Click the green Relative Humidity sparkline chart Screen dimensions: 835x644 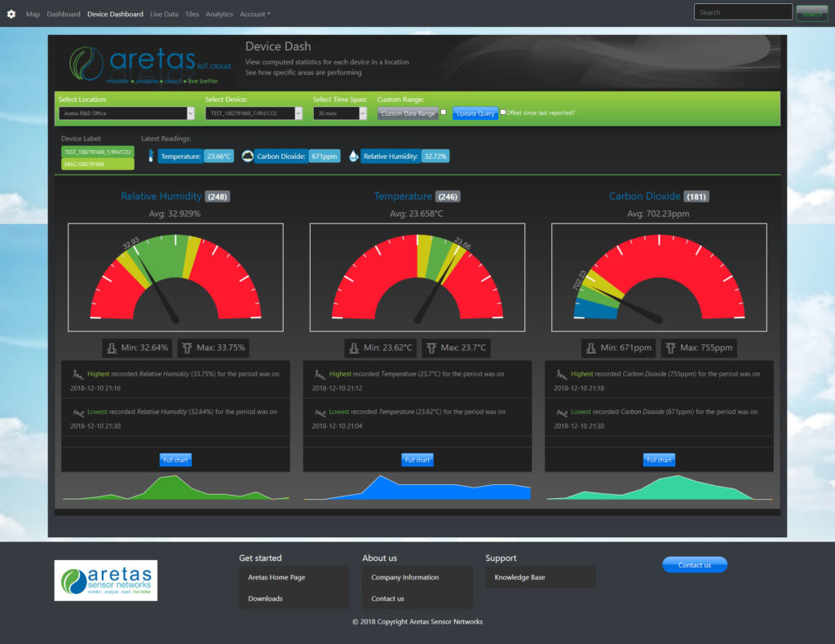pyautogui.click(x=176, y=487)
